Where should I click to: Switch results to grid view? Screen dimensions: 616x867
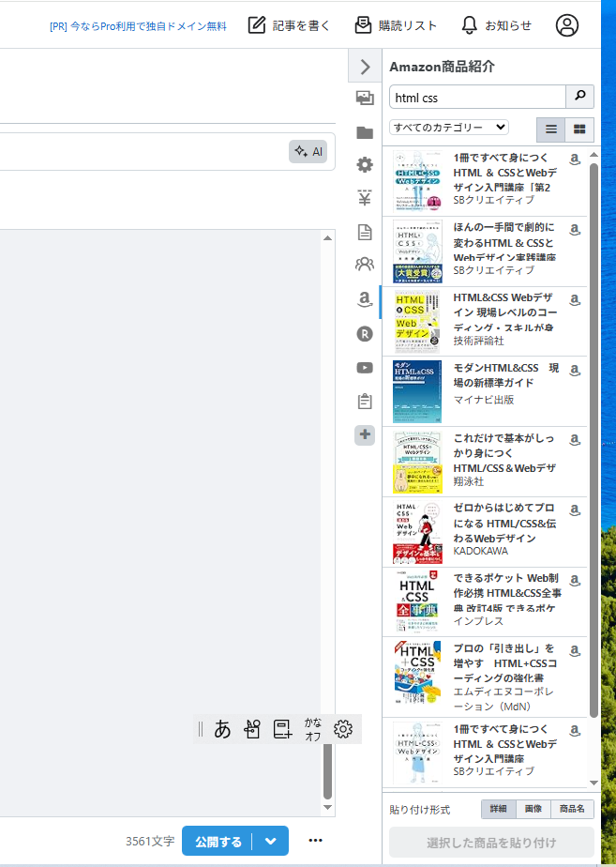tap(579, 129)
